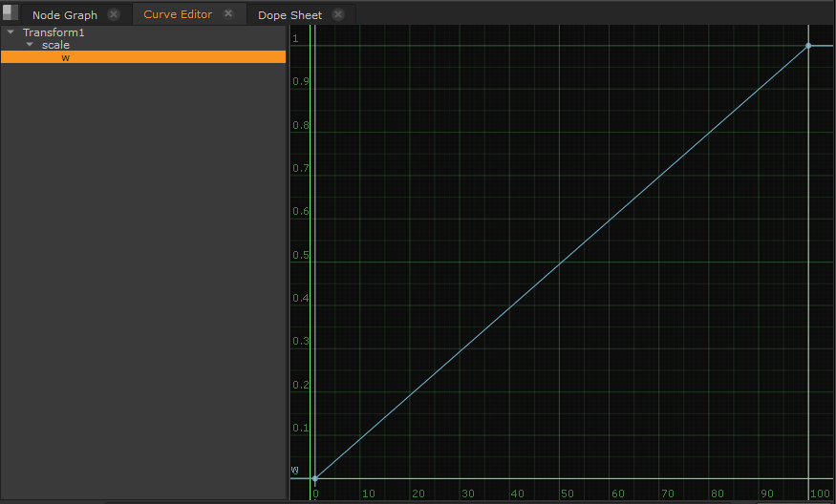836x504 pixels.
Task: Click the 50 frame axis label
Action: [x=568, y=493]
